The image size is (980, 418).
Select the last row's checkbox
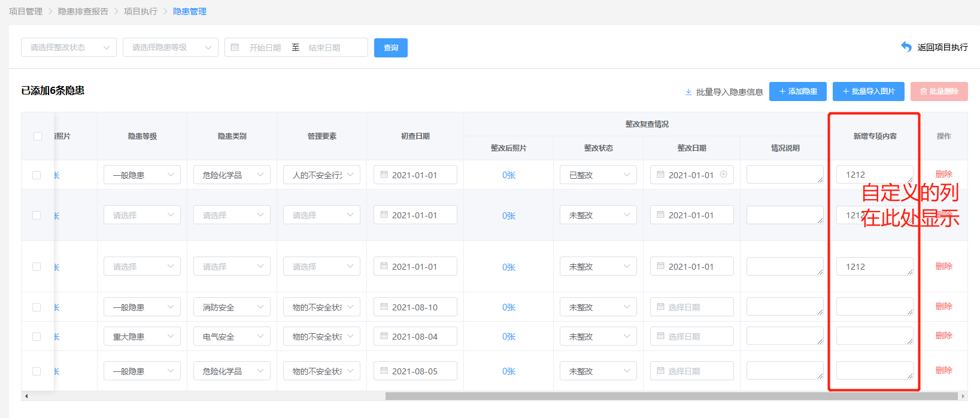pos(37,371)
